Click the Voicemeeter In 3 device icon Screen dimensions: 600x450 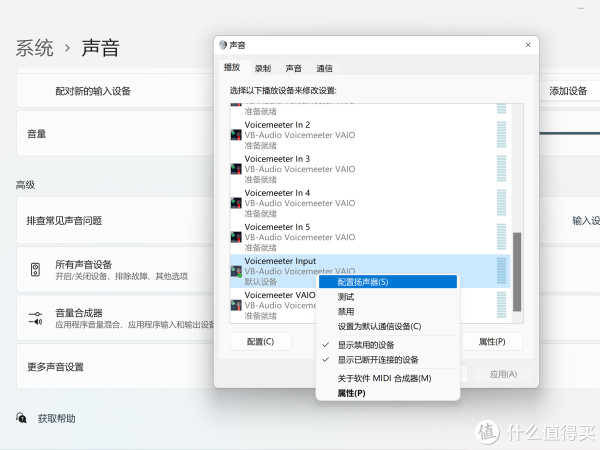(236, 167)
